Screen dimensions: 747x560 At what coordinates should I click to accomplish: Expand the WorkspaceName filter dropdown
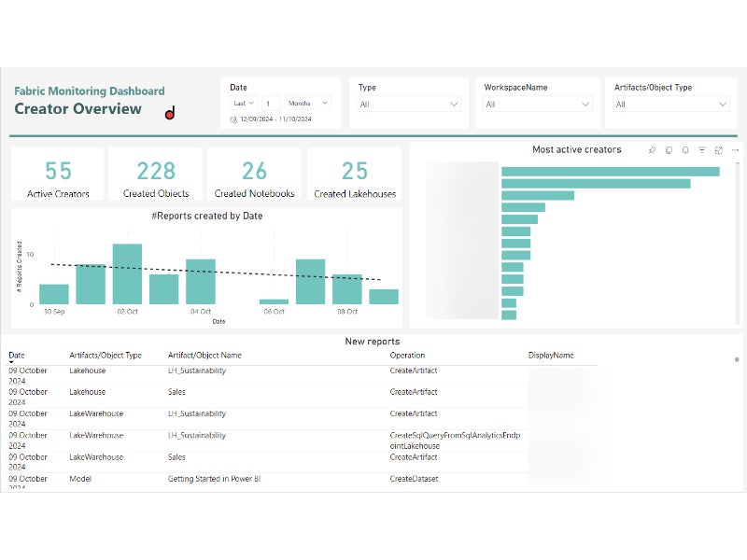coord(537,105)
